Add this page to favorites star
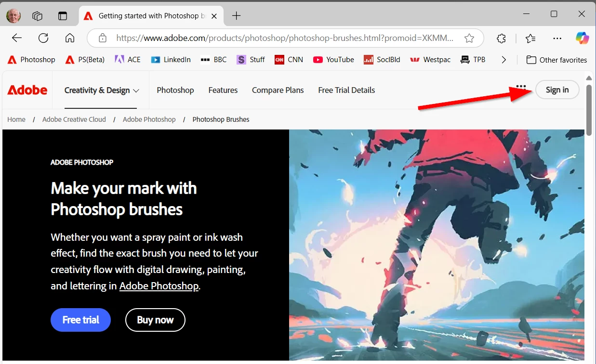 469,38
